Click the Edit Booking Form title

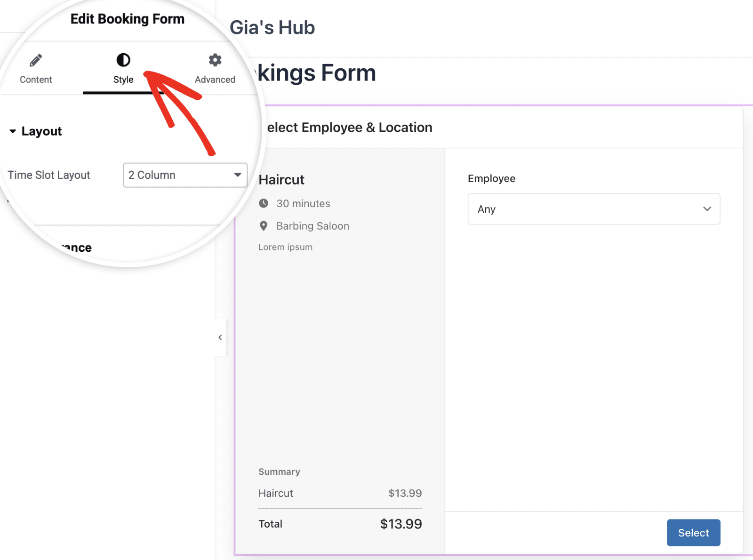(127, 19)
